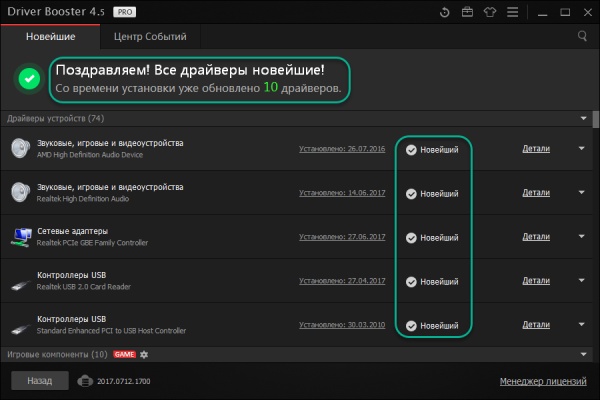
Task: Click check icon for network adapter Новейший status
Action: [411, 238]
